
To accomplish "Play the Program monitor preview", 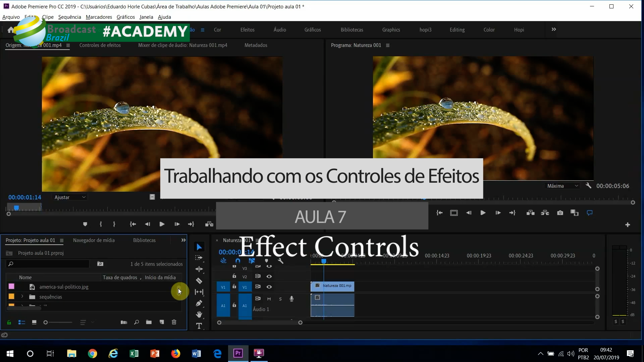I will point(483,213).
